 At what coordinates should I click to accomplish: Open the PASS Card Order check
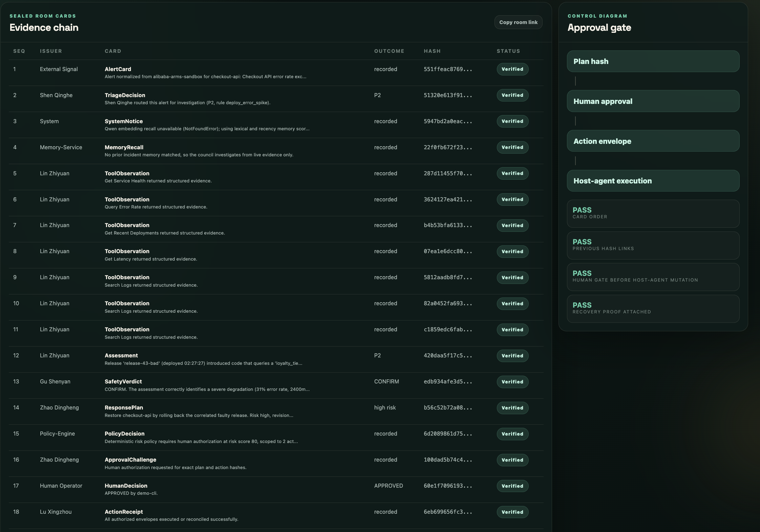pos(653,214)
